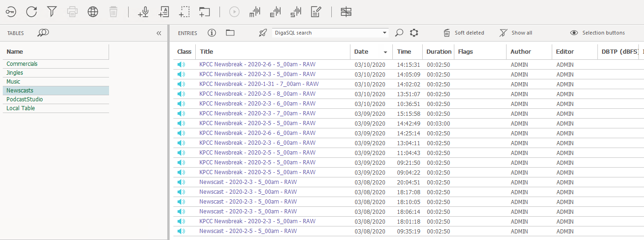Open KPCC Newsbreak 2020-1-31 7_00am entry
Screen dimensions: 644x240
coord(259,84)
